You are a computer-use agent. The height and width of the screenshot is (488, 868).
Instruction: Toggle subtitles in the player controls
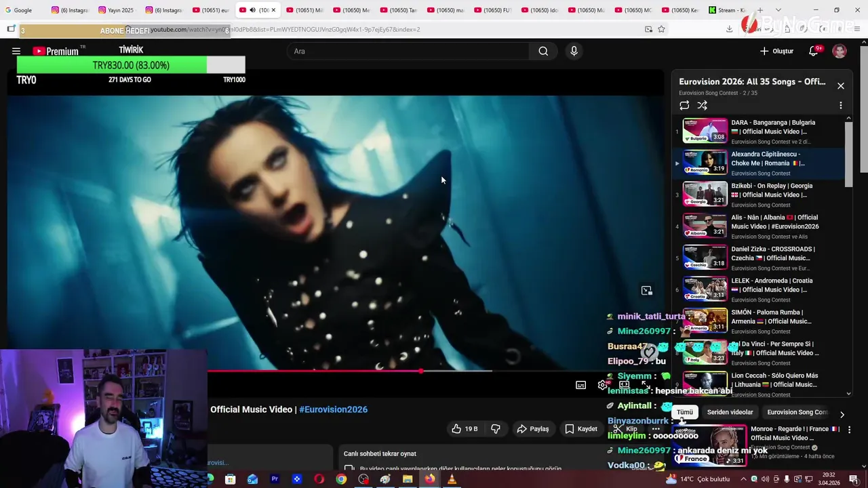click(x=581, y=385)
